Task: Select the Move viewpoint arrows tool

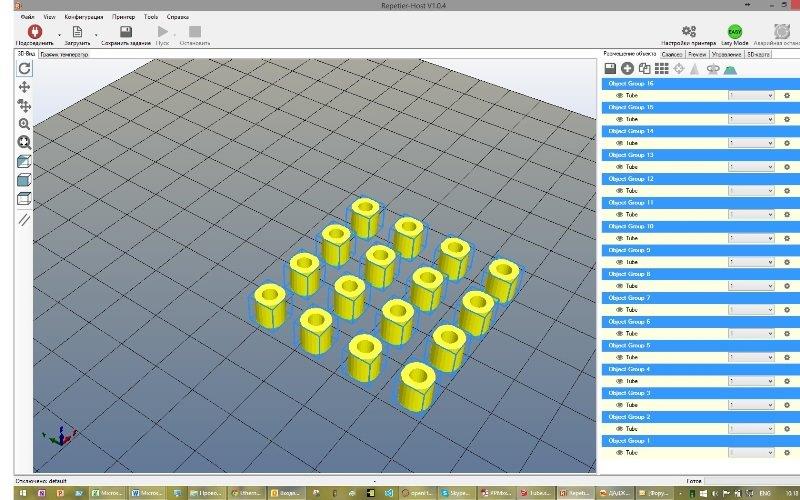Action: click(x=24, y=87)
